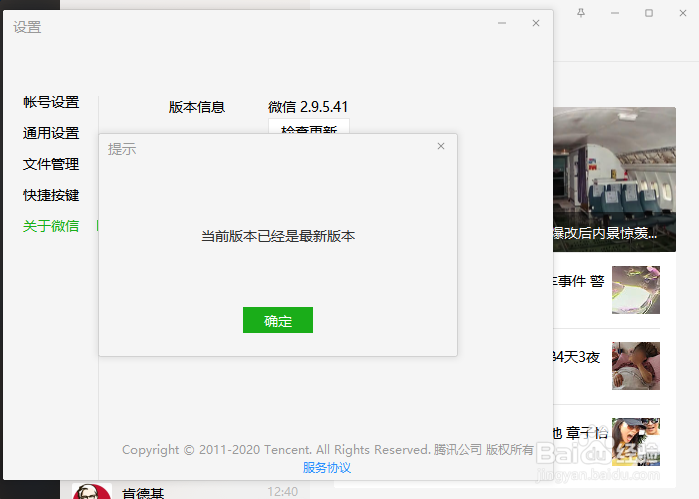Viewport: 699px width, 499px height.
Task: Pin the main WeChat window on top
Action: click(581, 13)
